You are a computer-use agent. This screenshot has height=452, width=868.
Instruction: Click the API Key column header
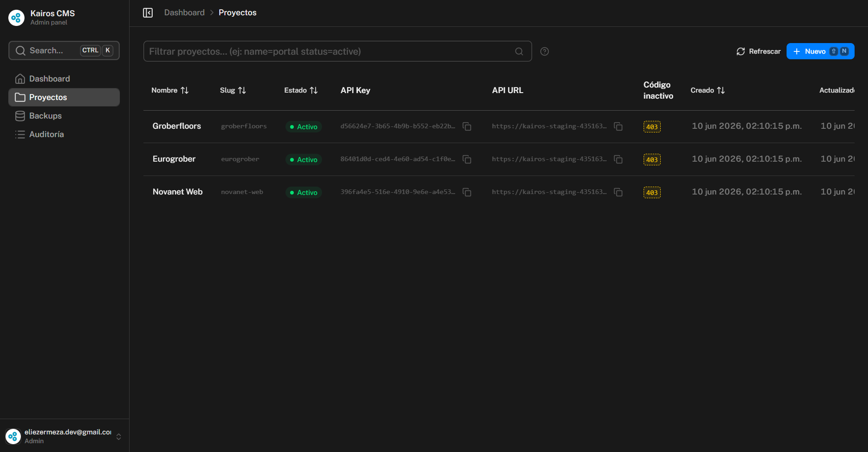pyautogui.click(x=355, y=90)
